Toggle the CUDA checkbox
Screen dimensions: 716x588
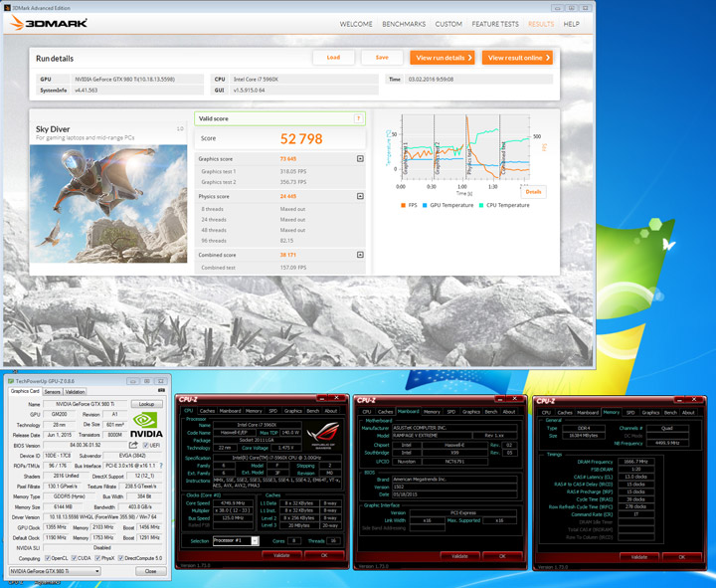[x=74, y=558]
